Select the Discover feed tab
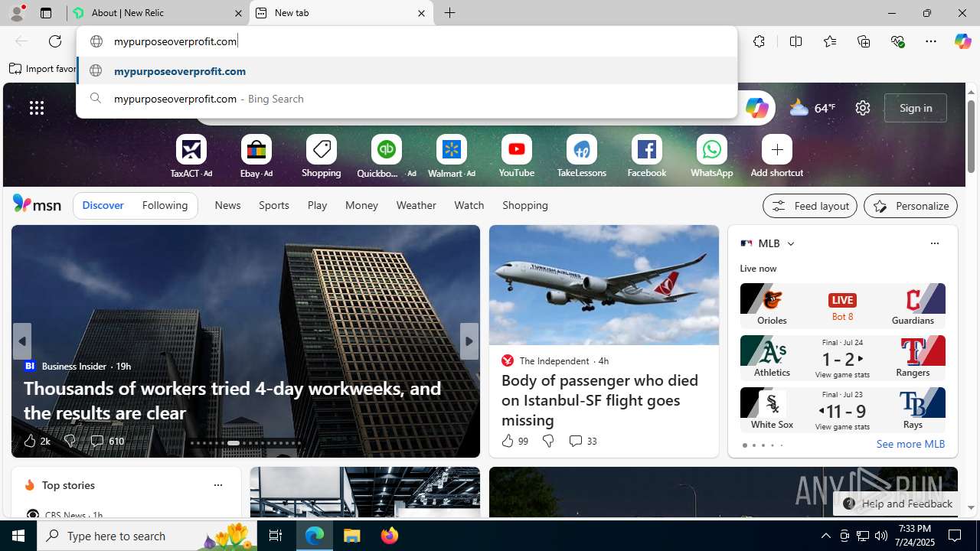The height and width of the screenshot is (551, 980). point(103,205)
